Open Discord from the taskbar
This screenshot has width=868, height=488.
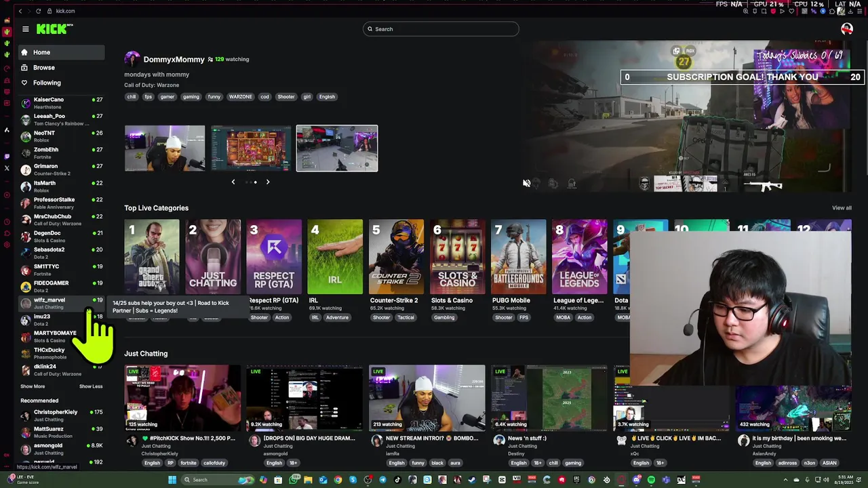[x=637, y=480]
